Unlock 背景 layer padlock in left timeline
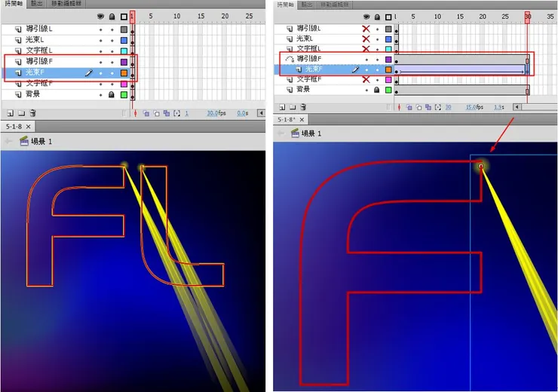 tap(112, 95)
